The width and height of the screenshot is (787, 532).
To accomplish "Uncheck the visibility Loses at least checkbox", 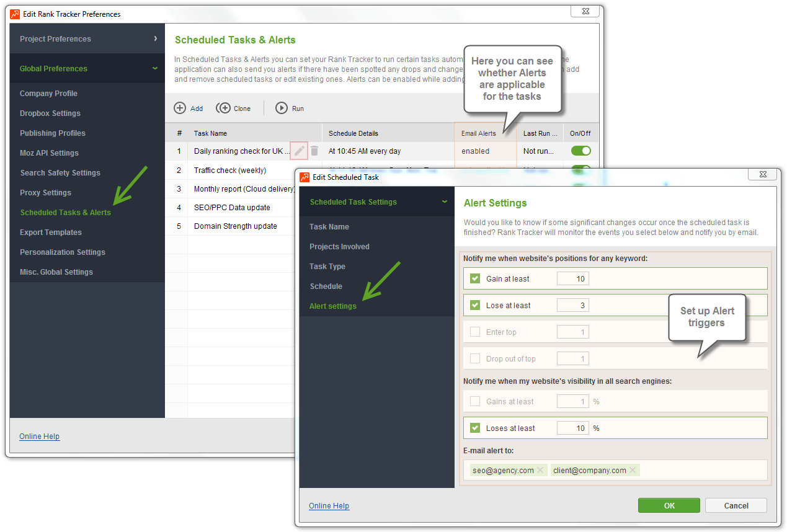I will 475,428.
